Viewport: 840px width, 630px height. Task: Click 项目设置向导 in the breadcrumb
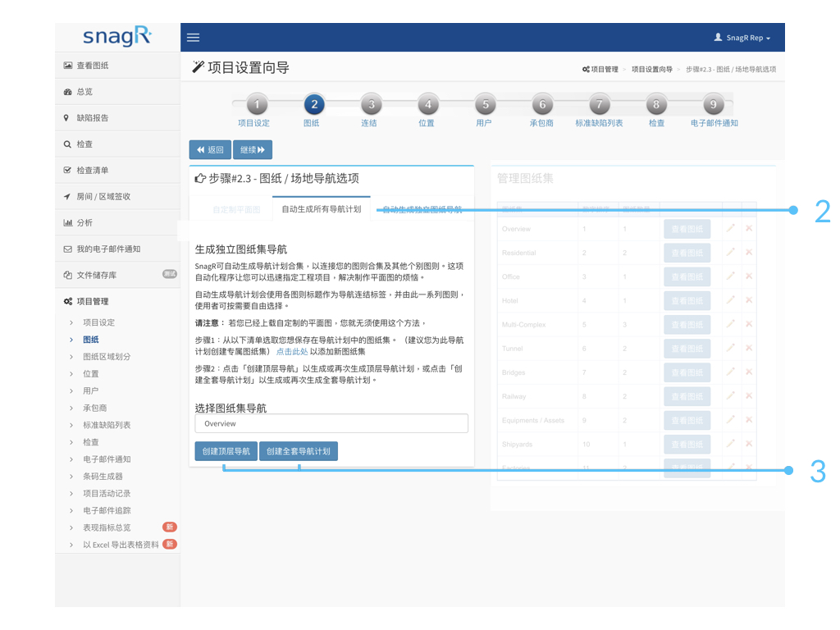[x=652, y=69]
